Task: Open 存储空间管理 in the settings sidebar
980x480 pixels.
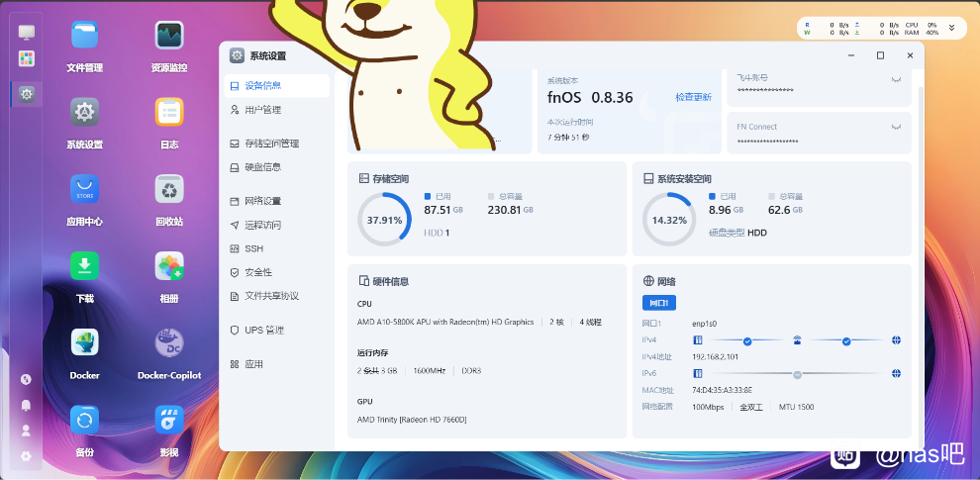Action: (277, 144)
